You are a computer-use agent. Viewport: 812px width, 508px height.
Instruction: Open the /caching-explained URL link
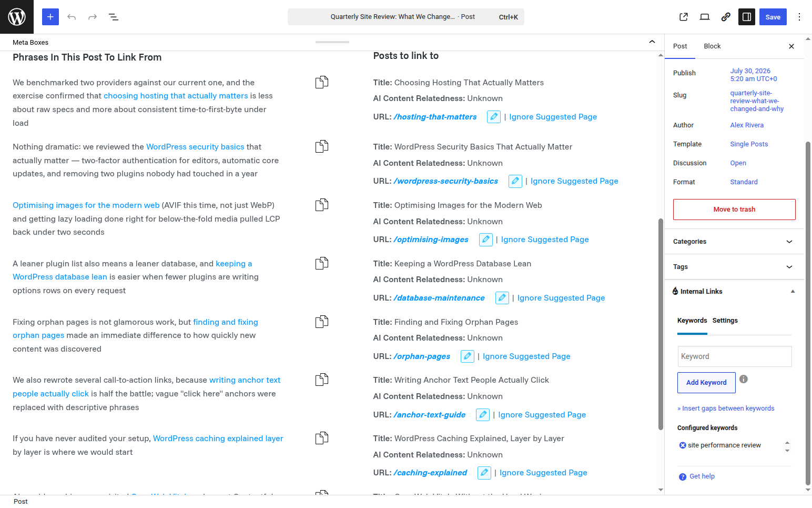coord(430,473)
